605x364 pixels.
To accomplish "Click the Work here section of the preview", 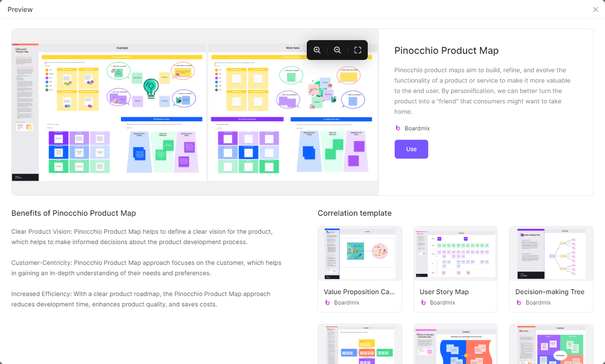I will [x=293, y=112].
